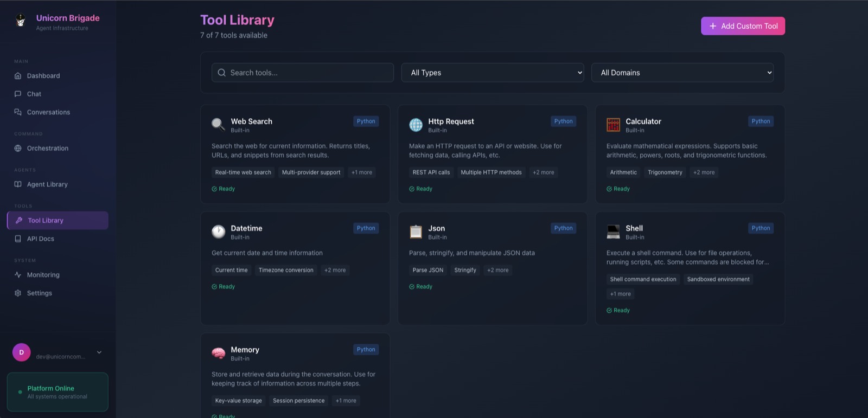The height and width of the screenshot is (418, 868).
Task: Expand '+1 more' tags on Web Search
Action: pos(362,172)
